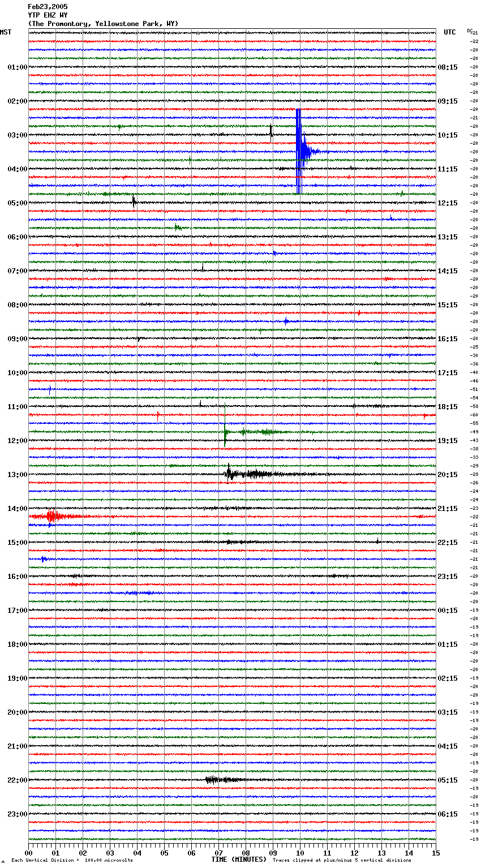
Task: Click the 19:15 UTC time label
Action: (448, 441)
